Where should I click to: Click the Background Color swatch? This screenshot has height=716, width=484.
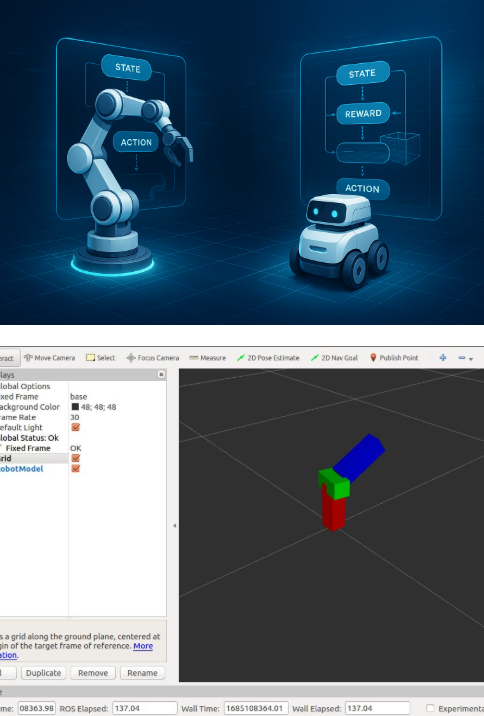75,406
